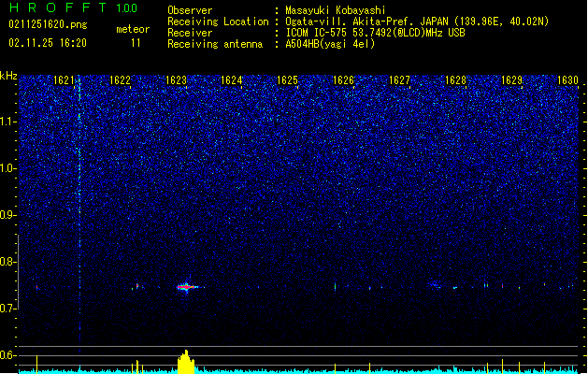
Task: Click the 1623 time axis marker
Action: pyautogui.click(x=176, y=80)
